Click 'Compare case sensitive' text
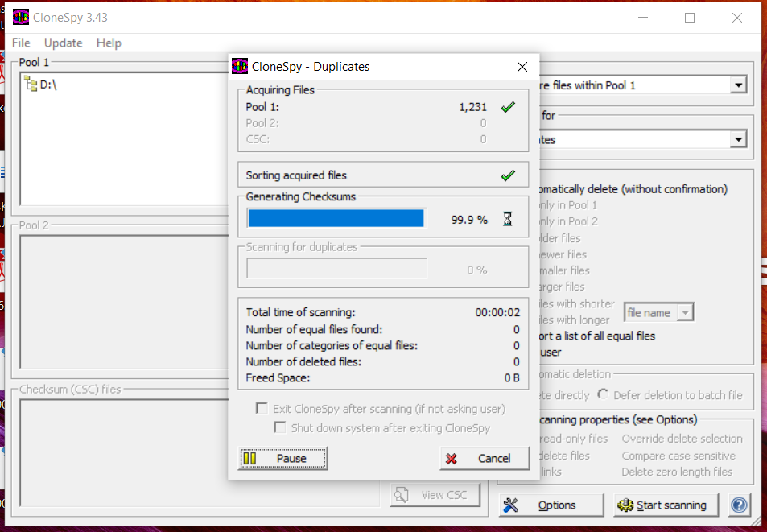 [678, 456]
